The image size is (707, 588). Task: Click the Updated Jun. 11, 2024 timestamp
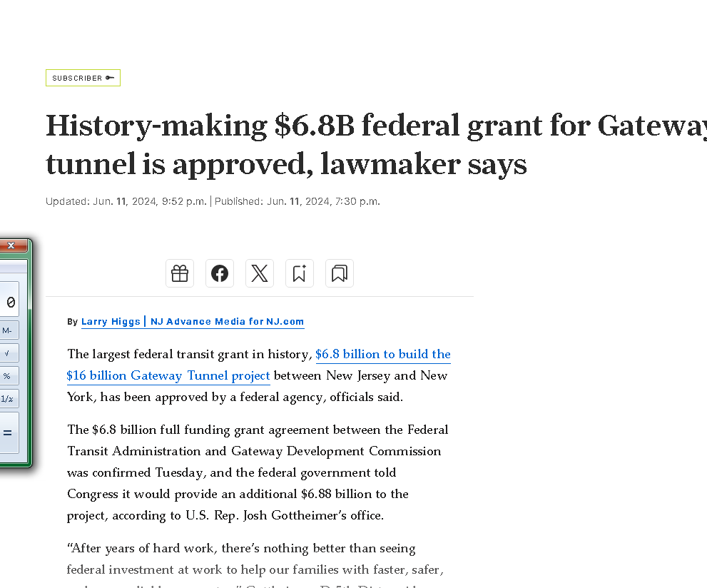(126, 201)
